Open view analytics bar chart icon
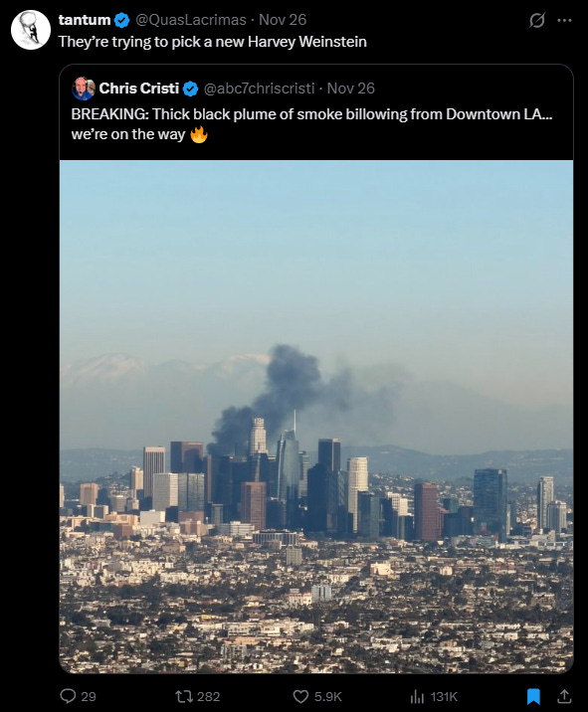This screenshot has height=712, width=588. click(417, 696)
